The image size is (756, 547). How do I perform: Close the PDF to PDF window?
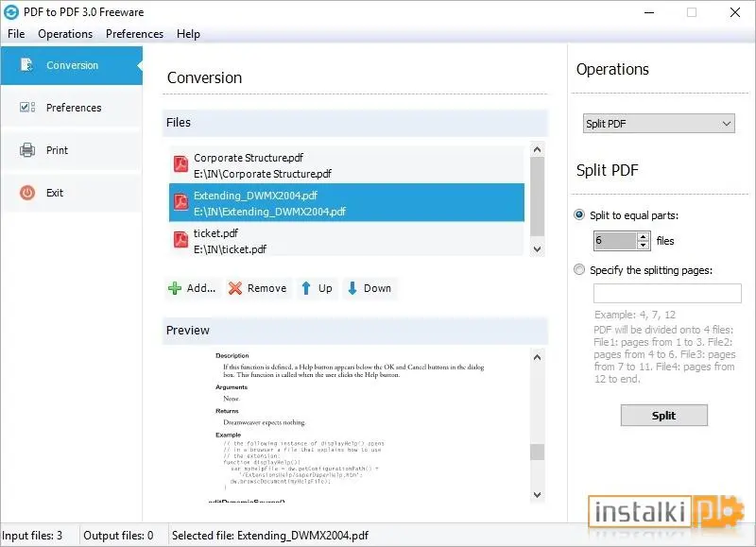[735, 12]
